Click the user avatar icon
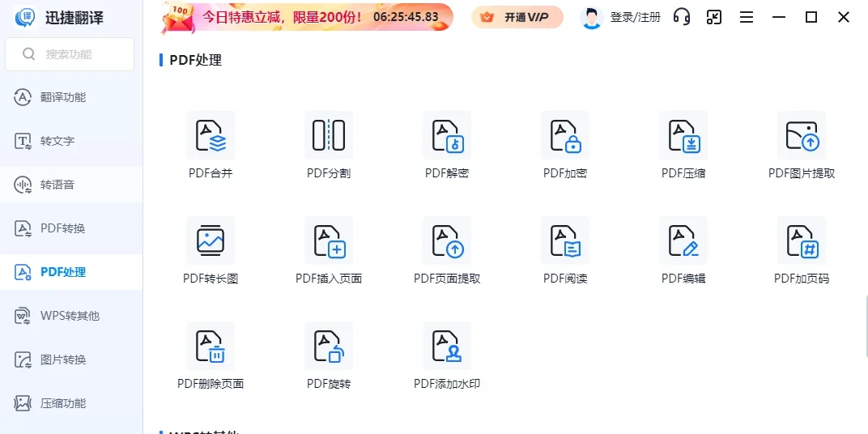868x434 pixels. [591, 18]
